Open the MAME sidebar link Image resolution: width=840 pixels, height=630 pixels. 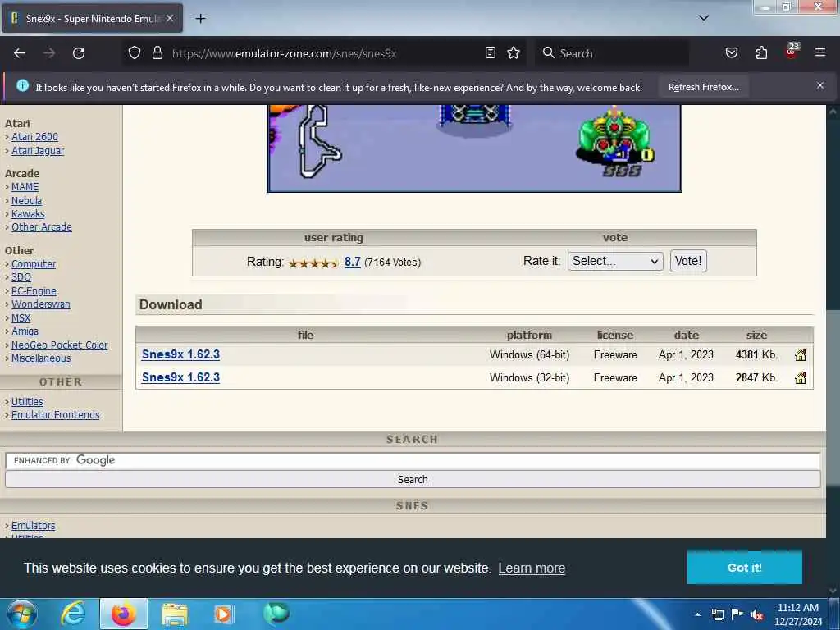[x=25, y=187]
